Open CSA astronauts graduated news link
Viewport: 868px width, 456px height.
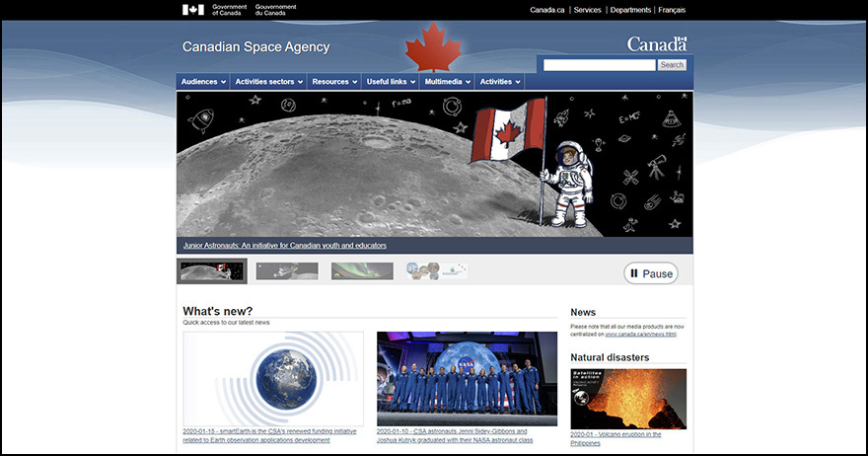tap(455, 435)
